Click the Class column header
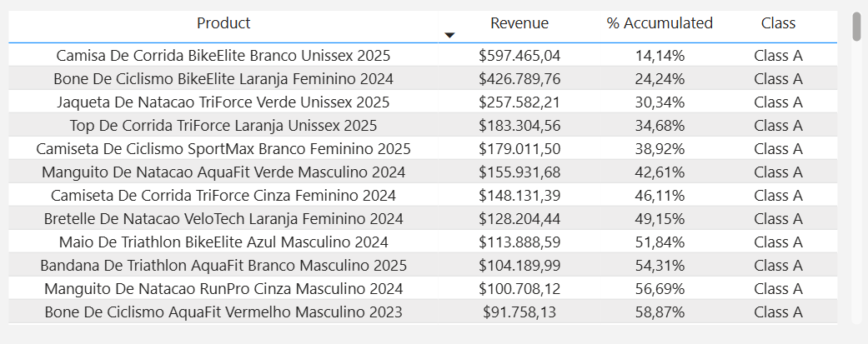868x344 pixels. [x=778, y=23]
